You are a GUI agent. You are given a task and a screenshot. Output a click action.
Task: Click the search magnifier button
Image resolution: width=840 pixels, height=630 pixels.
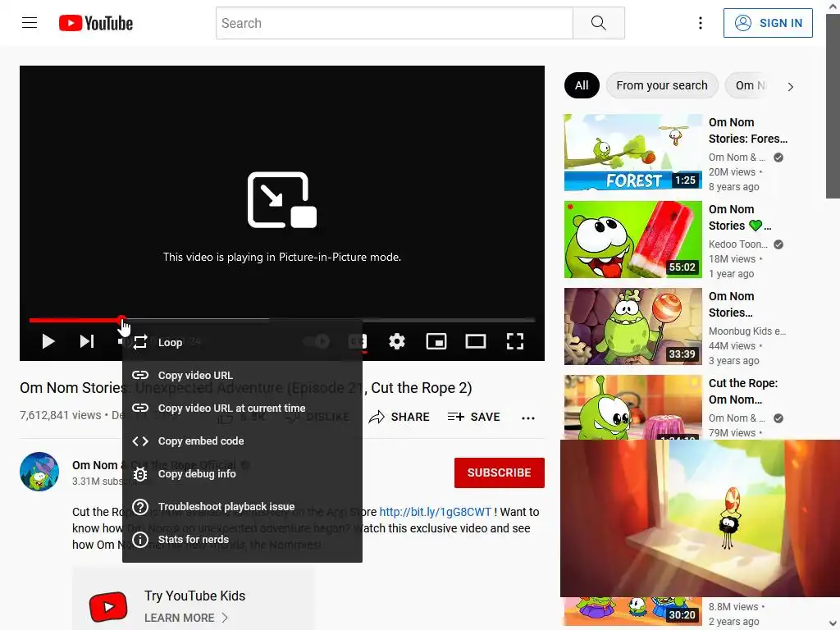pos(598,23)
